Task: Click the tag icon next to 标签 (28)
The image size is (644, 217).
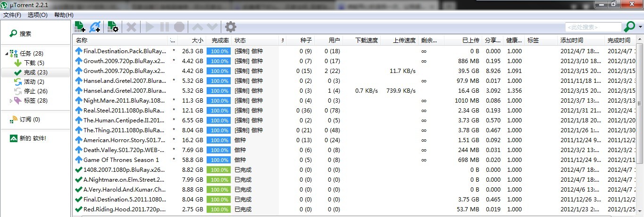Action: point(18,101)
